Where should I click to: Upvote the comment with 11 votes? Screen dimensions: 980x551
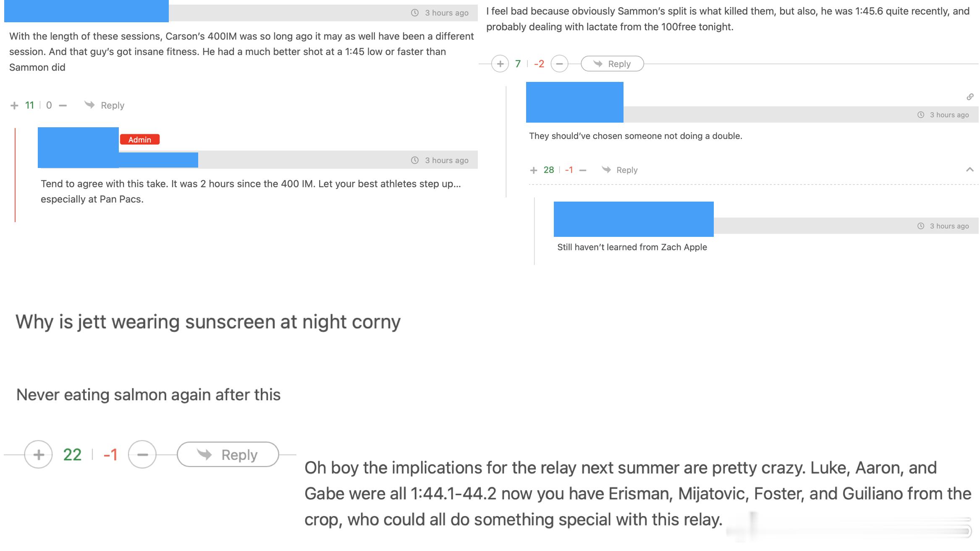(14, 105)
